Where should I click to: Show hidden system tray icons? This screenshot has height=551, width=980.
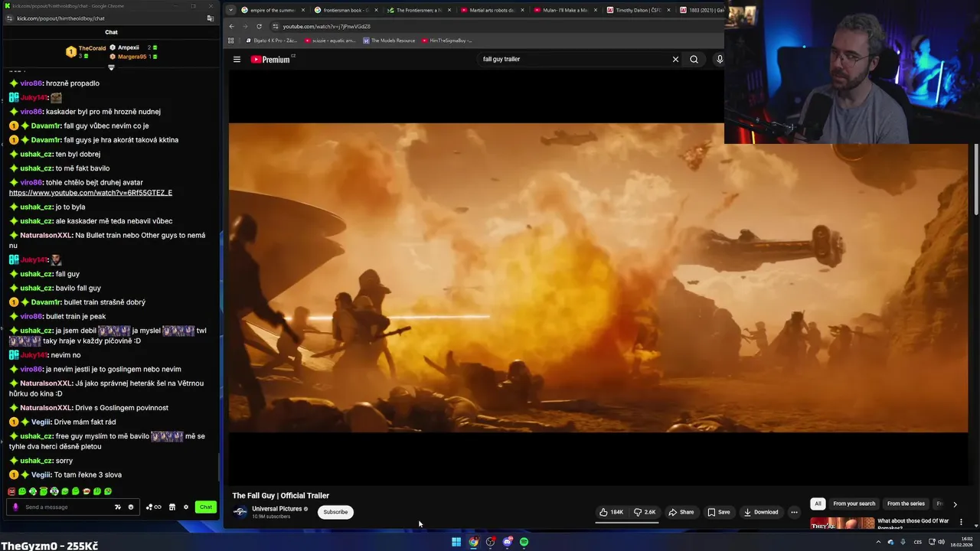[x=878, y=542]
